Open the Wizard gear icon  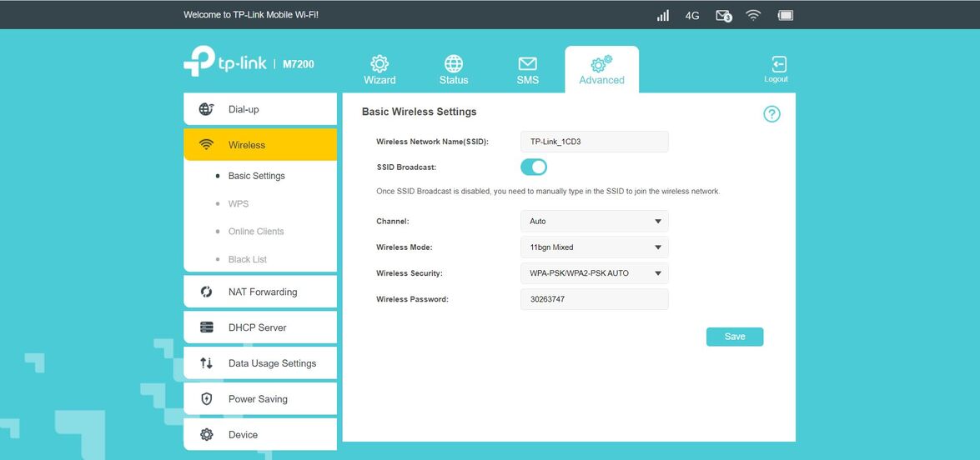379,64
